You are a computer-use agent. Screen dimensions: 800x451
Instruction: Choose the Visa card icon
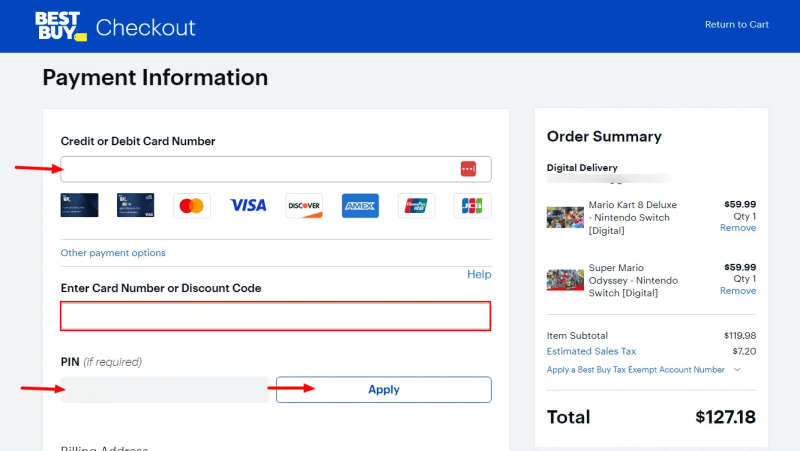pos(248,206)
